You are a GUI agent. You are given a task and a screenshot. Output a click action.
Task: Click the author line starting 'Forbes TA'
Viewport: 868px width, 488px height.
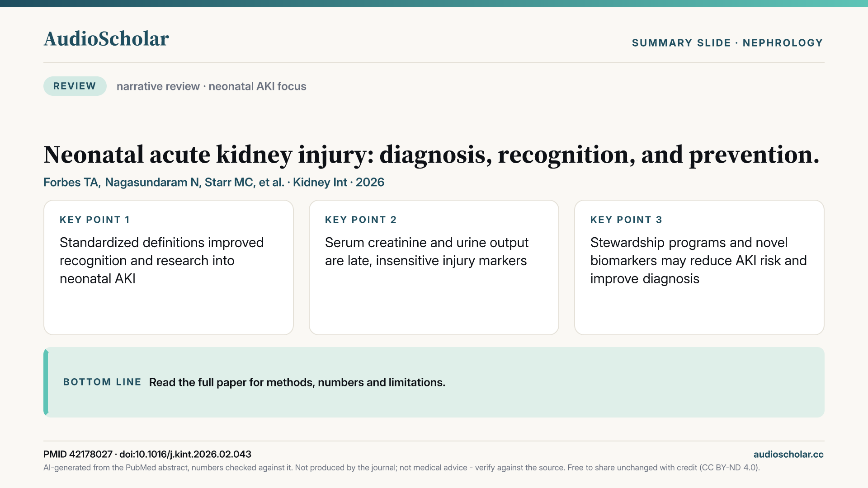click(214, 182)
